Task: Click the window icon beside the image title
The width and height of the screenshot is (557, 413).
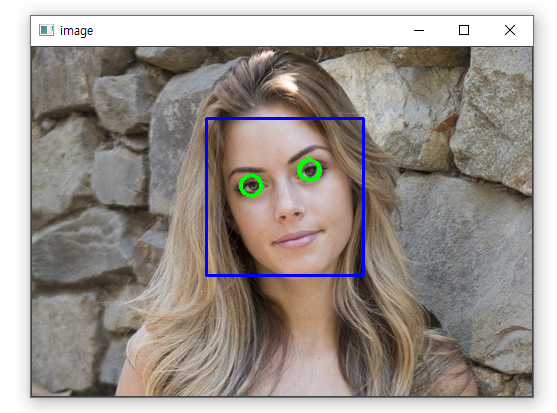Action: [47, 30]
